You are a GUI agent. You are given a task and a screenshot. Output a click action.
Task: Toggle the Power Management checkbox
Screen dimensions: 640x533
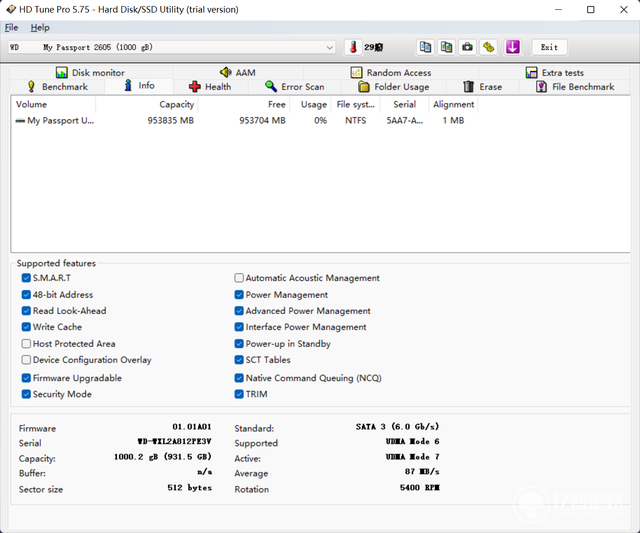(239, 295)
